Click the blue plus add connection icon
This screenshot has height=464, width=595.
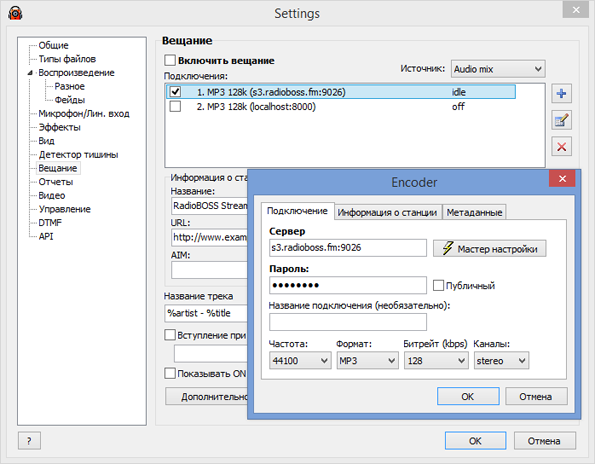[561, 93]
